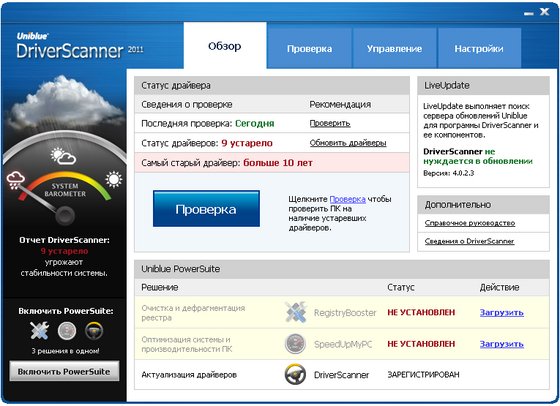The image size is (560, 406).
Task: Click the RegistryBooster icon in PowerSuite table
Action: [296, 312]
